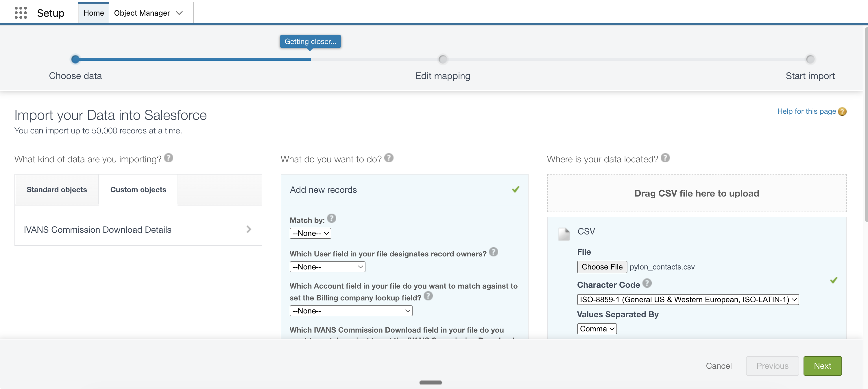Click the 'Drag CSV file here to upload' area
The height and width of the screenshot is (389, 868).
[x=697, y=193]
